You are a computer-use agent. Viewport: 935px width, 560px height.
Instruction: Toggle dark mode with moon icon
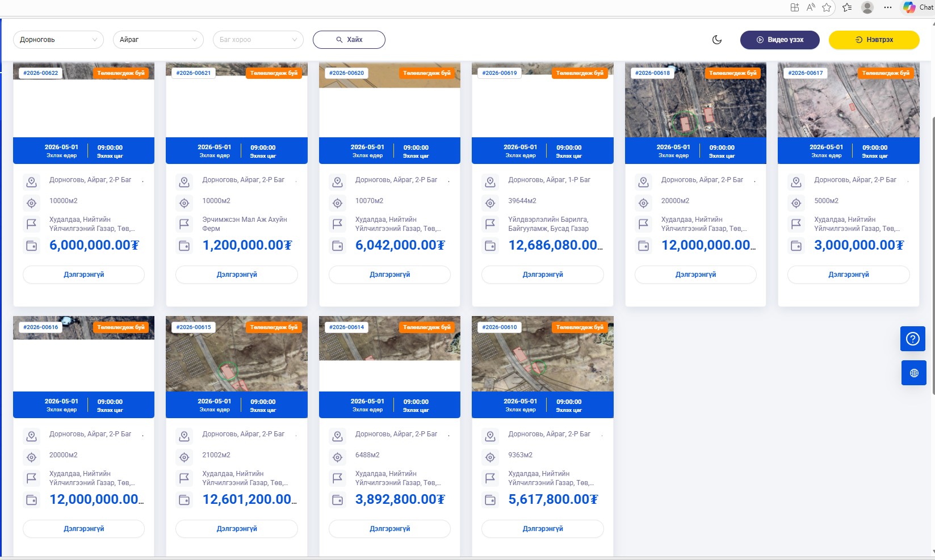point(717,40)
